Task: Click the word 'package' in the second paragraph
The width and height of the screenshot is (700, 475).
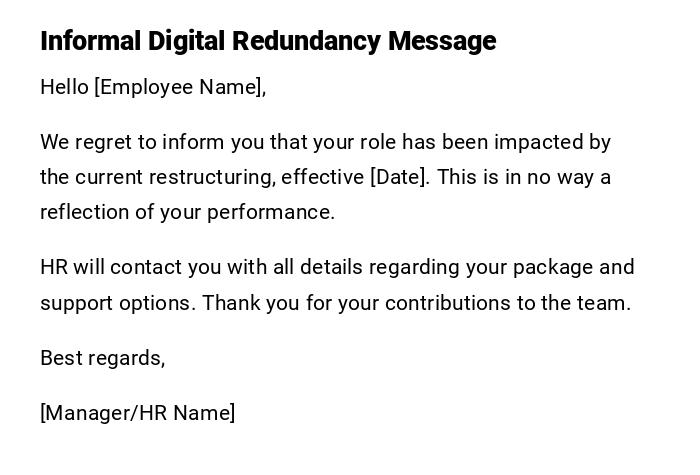Action: (x=553, y=267)
